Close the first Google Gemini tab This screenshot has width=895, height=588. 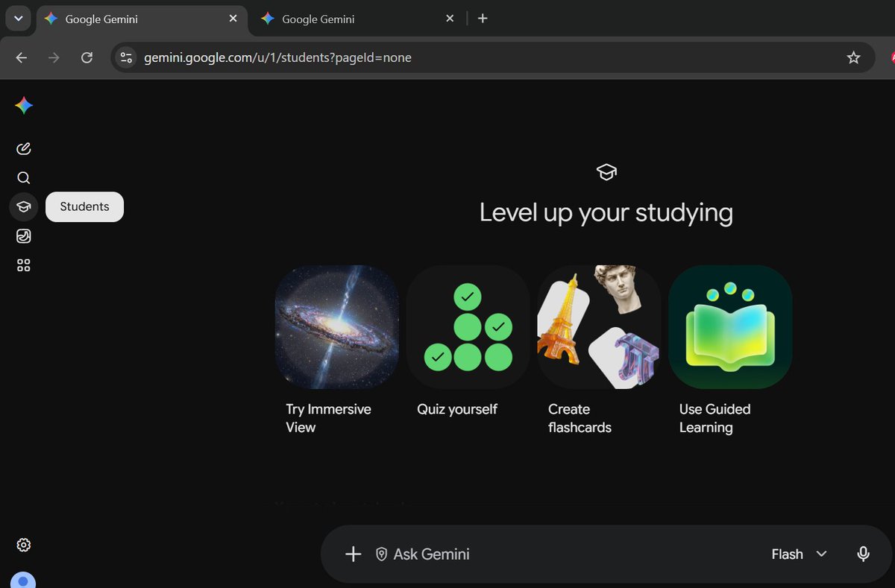(x=233, y=19)
